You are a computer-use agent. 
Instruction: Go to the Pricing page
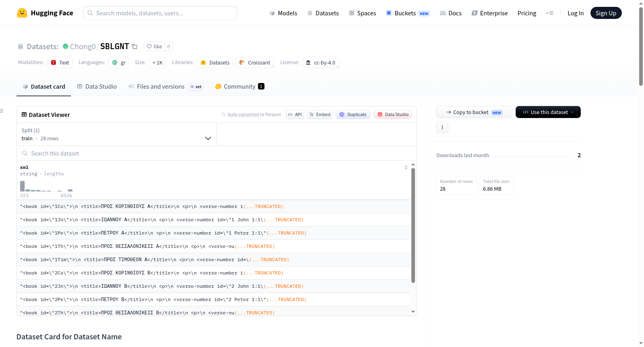[527, 13]
